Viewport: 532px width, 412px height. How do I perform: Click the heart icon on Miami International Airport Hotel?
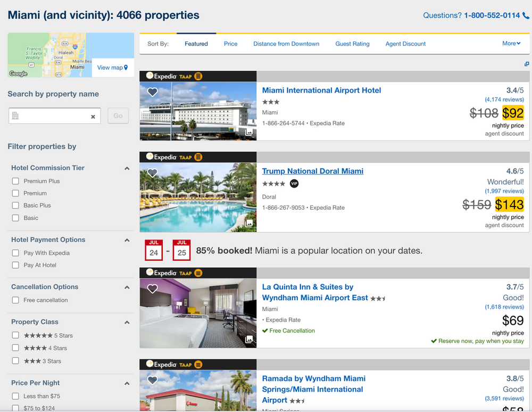click(x=153, y=92)
